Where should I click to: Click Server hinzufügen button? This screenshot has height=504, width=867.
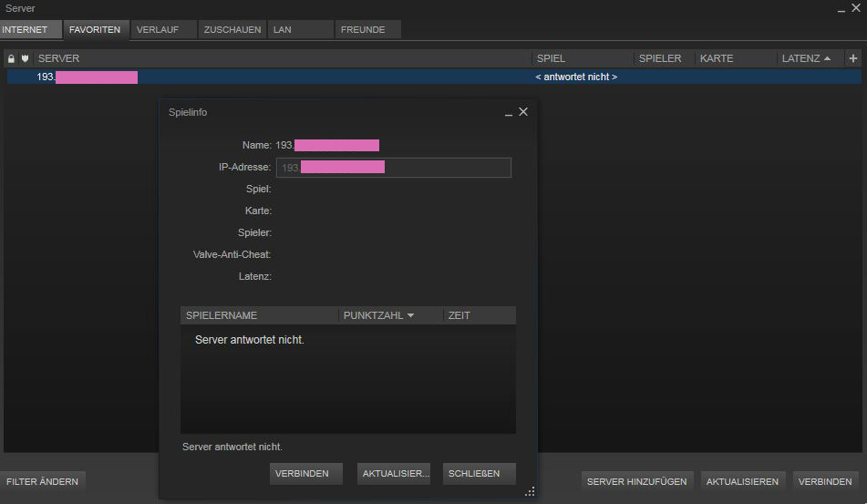tap(637, 481)
